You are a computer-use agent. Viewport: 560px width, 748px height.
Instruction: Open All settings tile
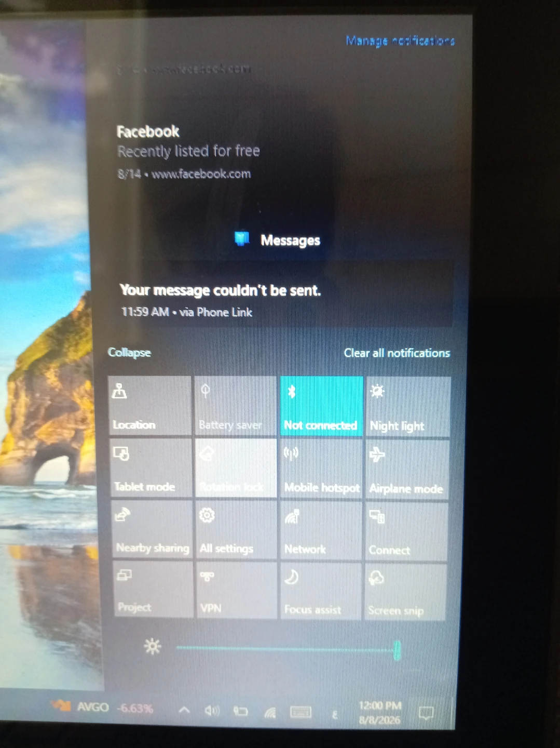(237, 530)
